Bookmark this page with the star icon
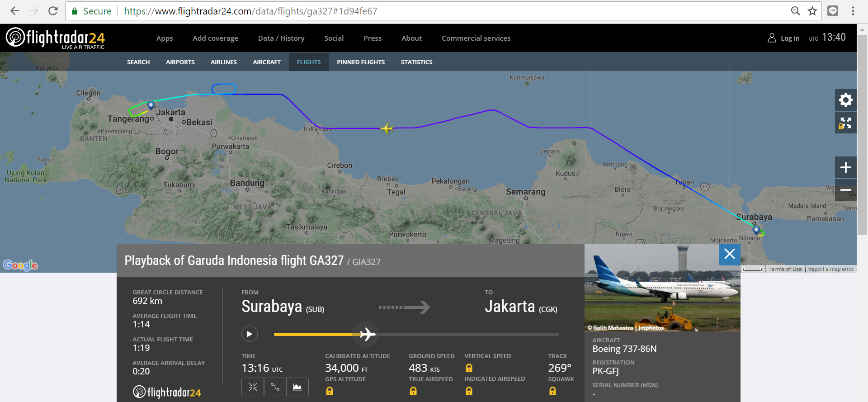The image size is (868, 402). pos(812,11)
